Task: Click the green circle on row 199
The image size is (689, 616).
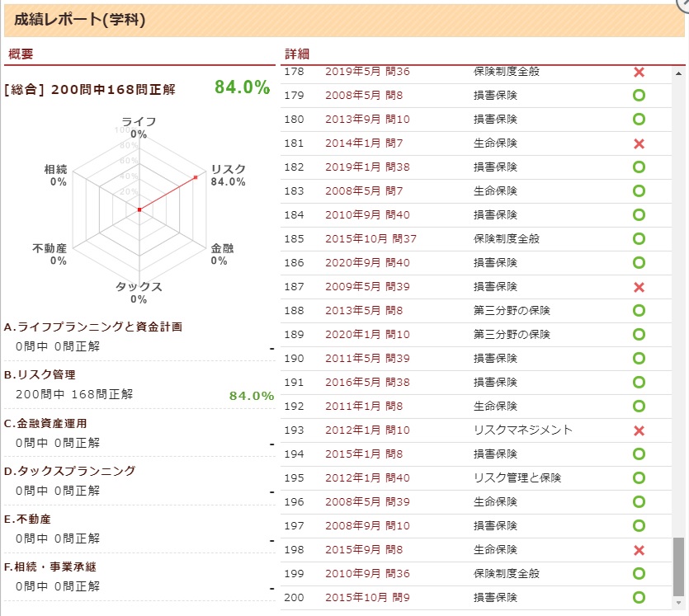Action: [x=639, y=574]
